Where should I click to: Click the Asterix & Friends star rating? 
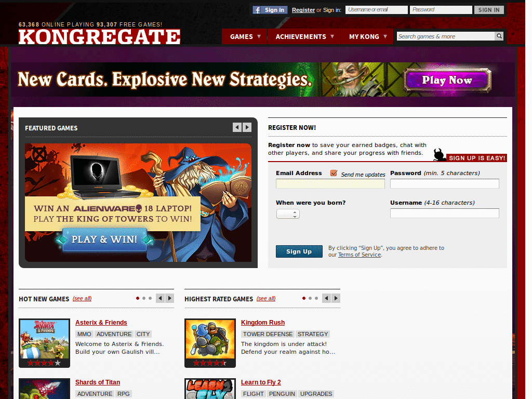(x=44, y=363)
